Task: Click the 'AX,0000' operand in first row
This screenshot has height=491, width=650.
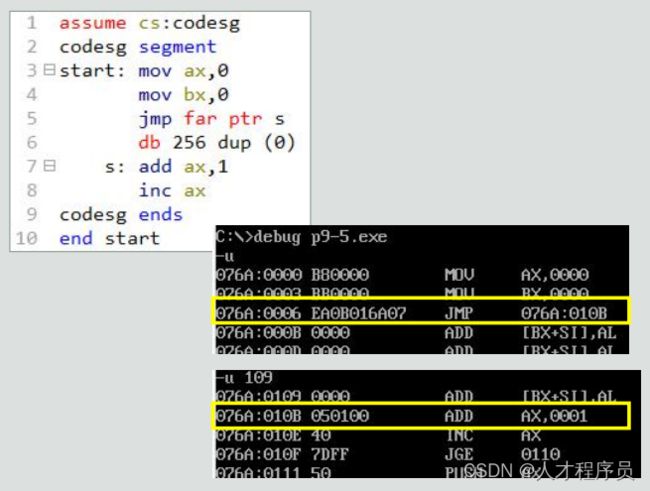Action: (555, 275)
